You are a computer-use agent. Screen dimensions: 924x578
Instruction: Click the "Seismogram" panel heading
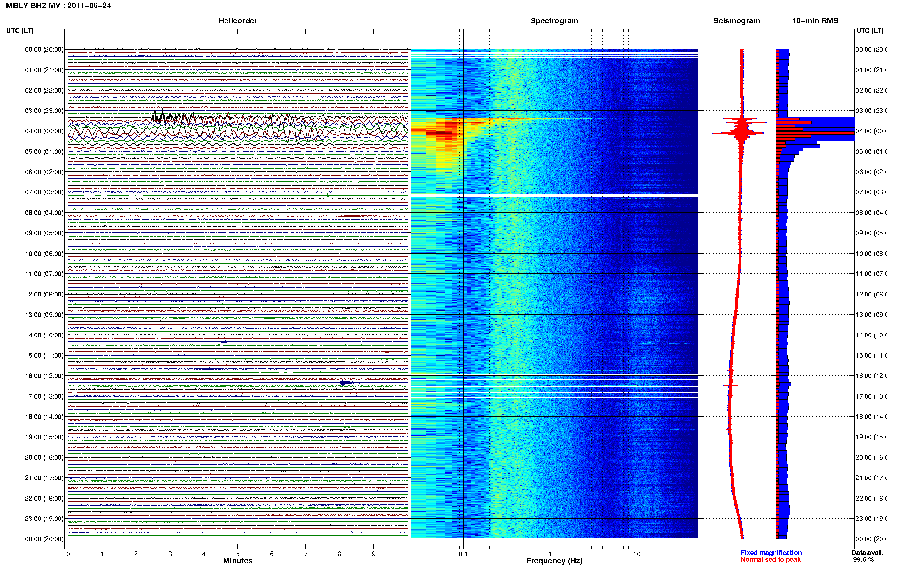pos(737,21)
